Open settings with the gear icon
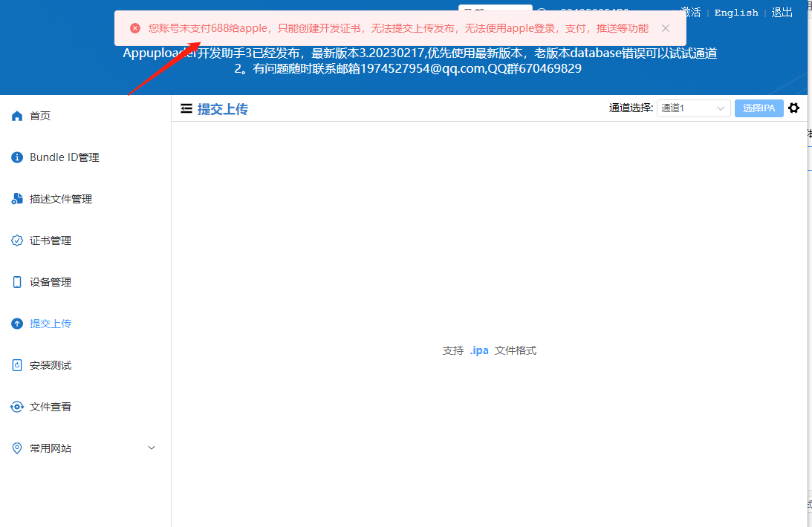Viewport: 812px width, 527px height. pyautogui.click(x=793, y=108)
